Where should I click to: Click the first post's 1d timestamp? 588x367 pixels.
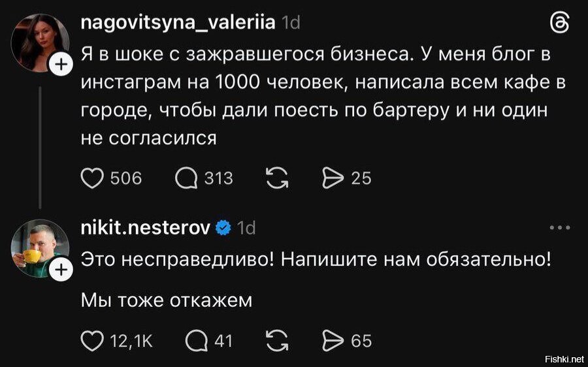(x=290, y=24)
